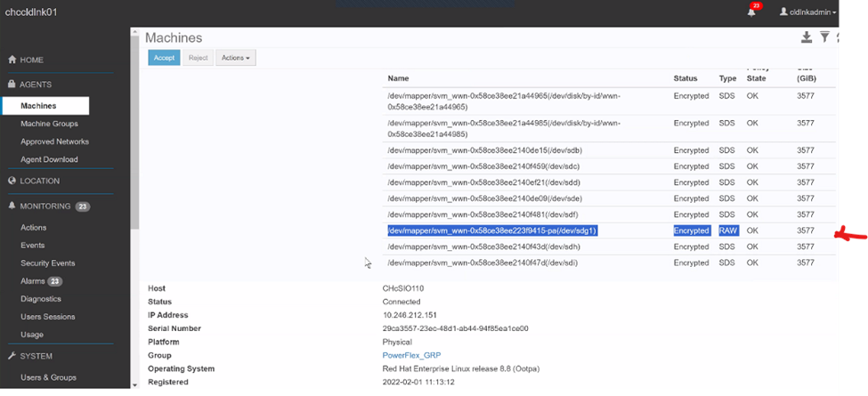Click the Name column header

tap(398, 78)
